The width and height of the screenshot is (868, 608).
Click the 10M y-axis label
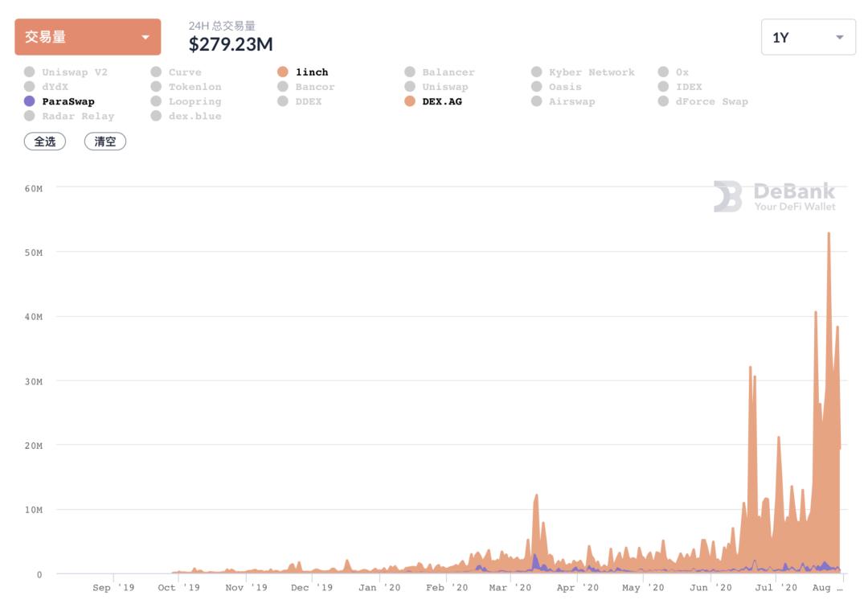point(33,509)
